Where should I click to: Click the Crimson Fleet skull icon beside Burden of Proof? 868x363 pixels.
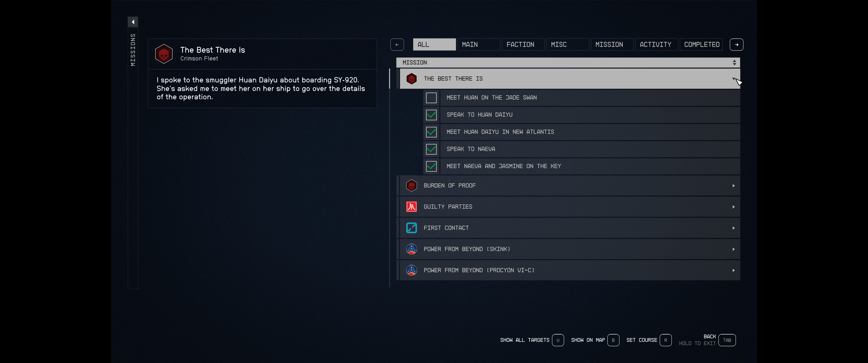[412, 186]
